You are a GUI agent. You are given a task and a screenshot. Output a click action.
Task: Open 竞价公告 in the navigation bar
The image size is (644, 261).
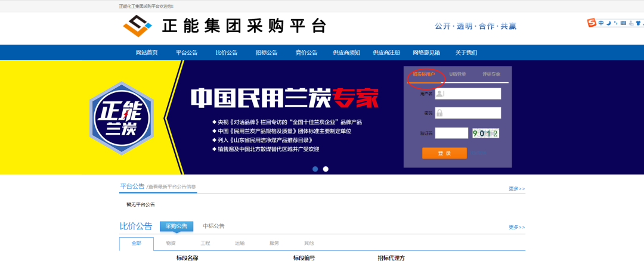click(x=306, y=52)
